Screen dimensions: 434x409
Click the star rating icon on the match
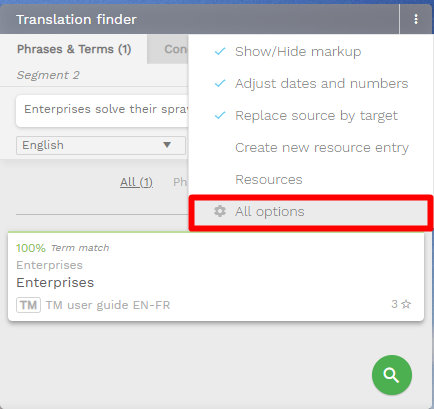coord(406,304)
